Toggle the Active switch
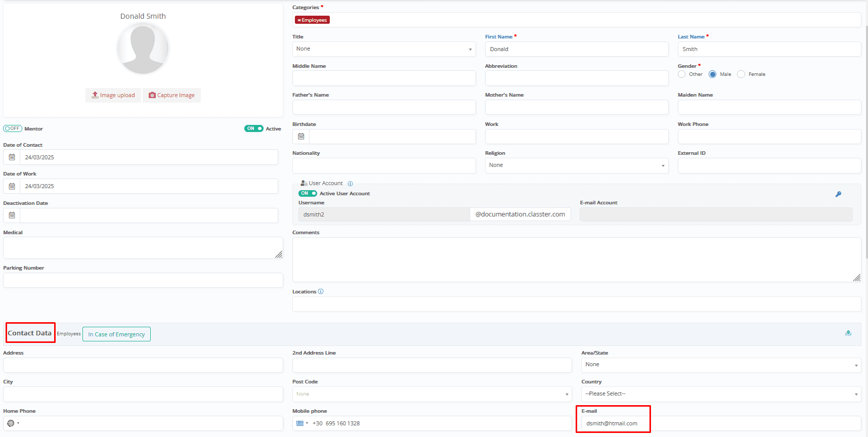Image resolution: width=868 pixels, height=437 pixels. 254,128
